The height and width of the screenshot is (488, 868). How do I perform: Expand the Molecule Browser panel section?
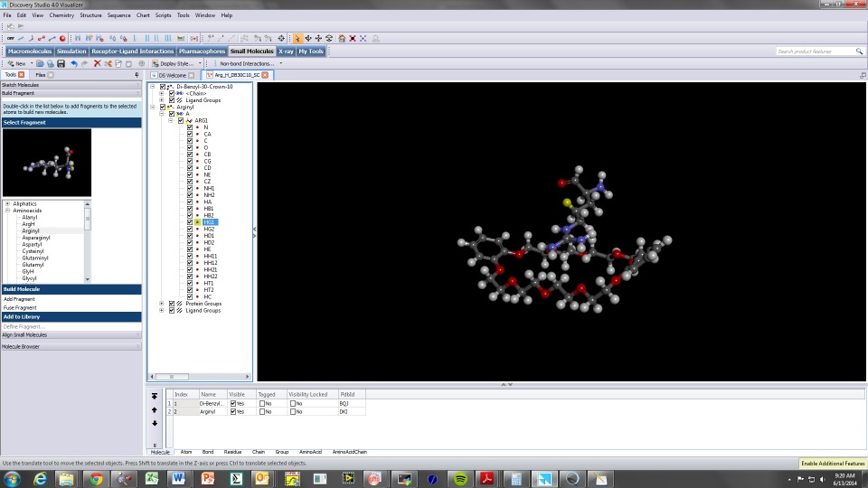(71, 346)
